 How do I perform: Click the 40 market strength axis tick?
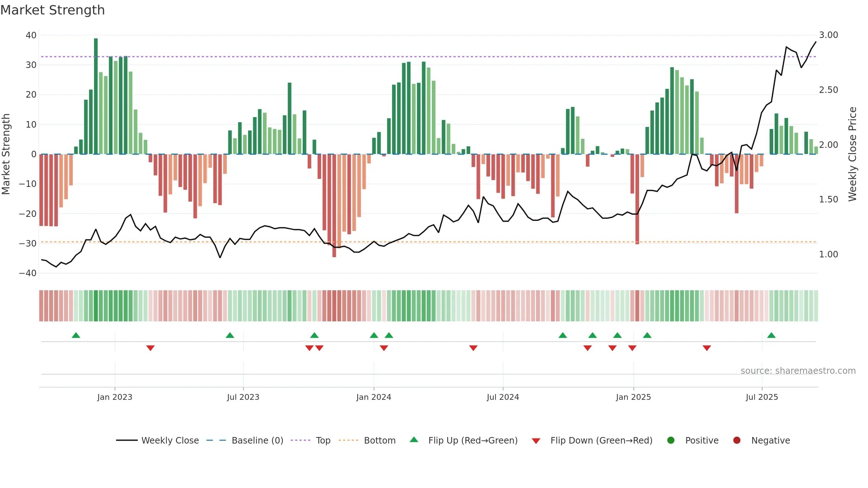tap(31, 35)
